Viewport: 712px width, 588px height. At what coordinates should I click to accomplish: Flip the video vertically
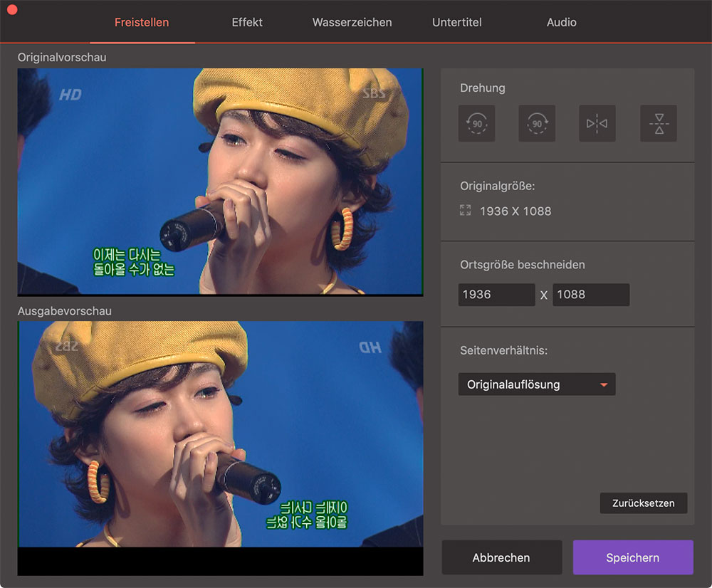click(x=659, y=123)
